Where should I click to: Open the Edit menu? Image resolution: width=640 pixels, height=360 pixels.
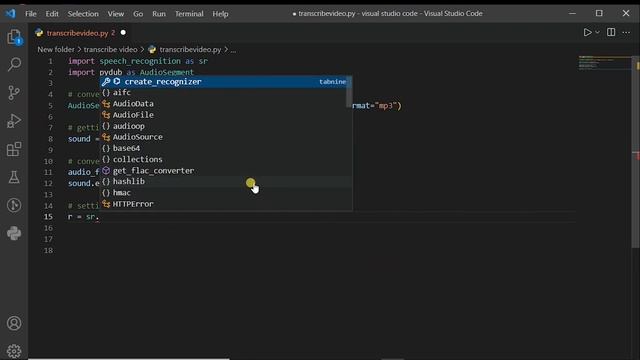[x=52, y=13]
